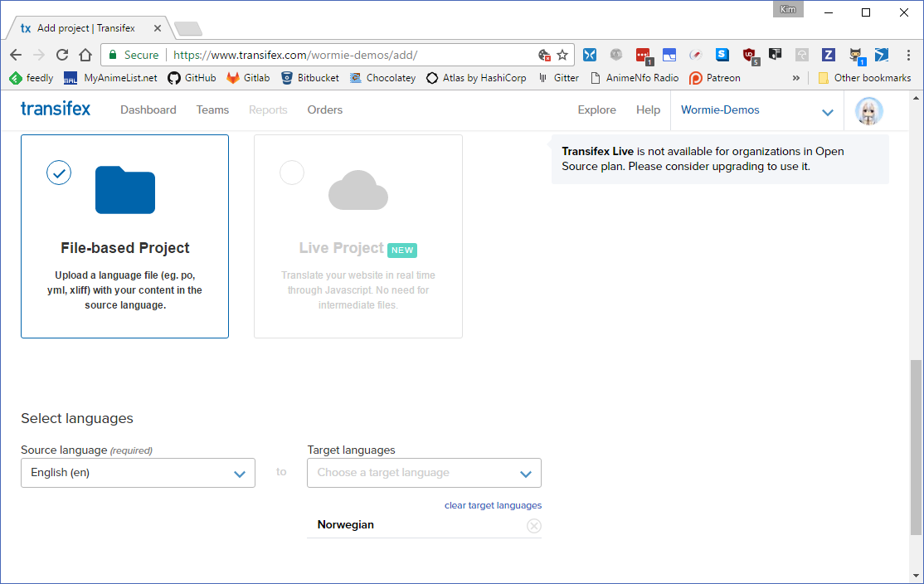Open the Orders menu item
This screenshot has height=584, width=924.
(x=324, y=109)
